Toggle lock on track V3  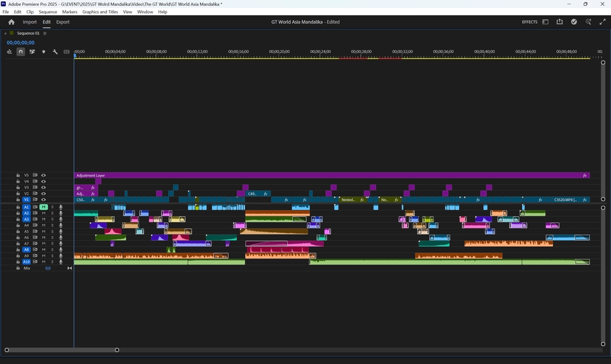coord(18,188)
